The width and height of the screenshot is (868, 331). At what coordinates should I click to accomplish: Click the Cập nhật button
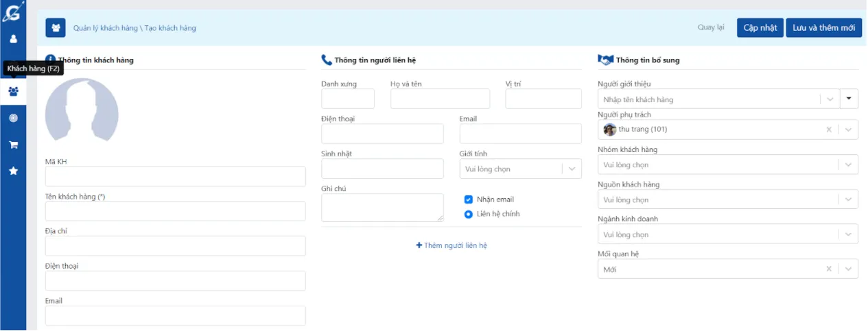[x=760, y=27]
